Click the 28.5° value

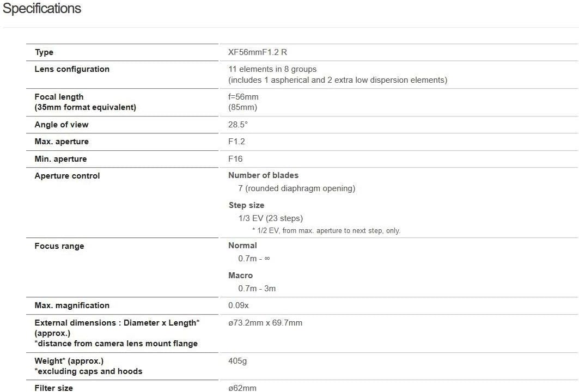pos(238,125)
